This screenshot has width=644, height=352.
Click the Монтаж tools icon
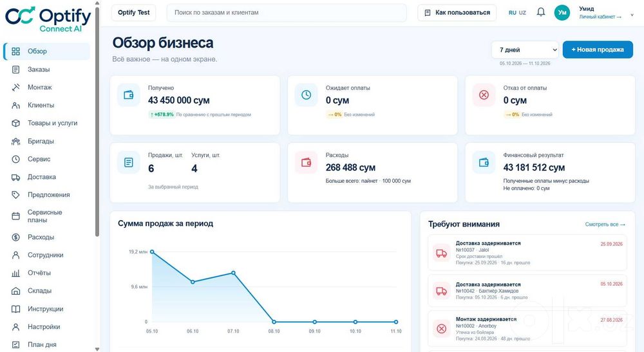click(x=15, y=88)
